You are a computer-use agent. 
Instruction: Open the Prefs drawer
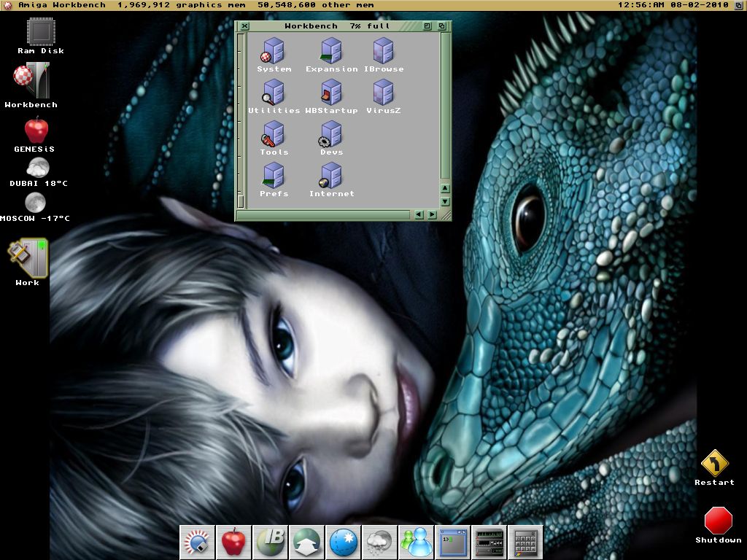coord(274,175)
